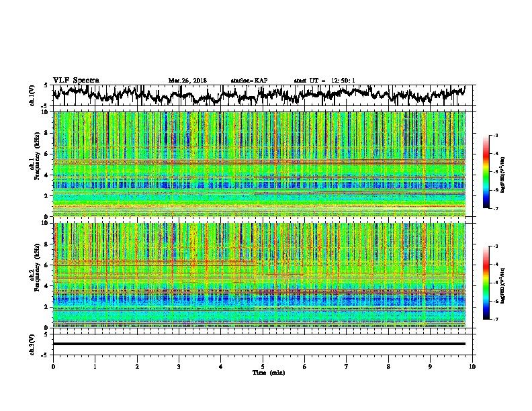Click time axis tick label '7'

347,366
